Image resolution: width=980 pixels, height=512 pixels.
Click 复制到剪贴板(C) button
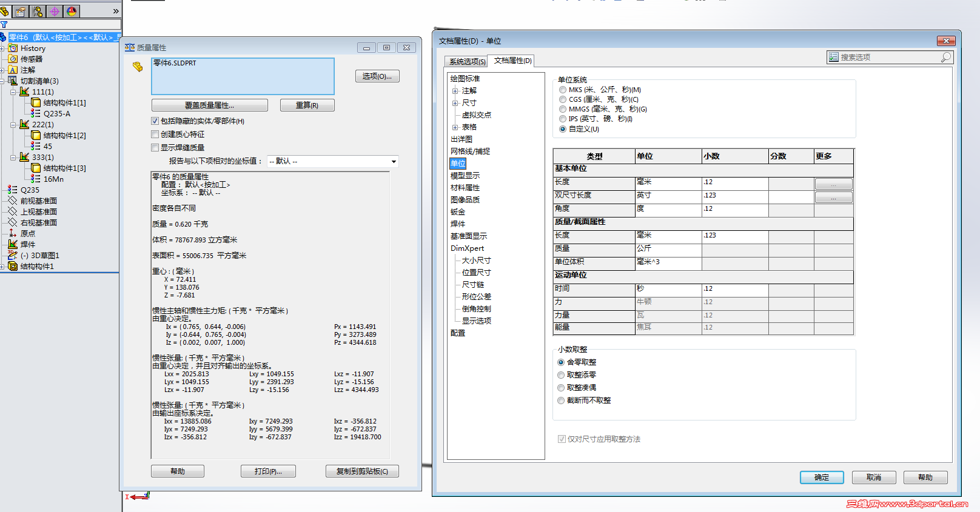362,471
